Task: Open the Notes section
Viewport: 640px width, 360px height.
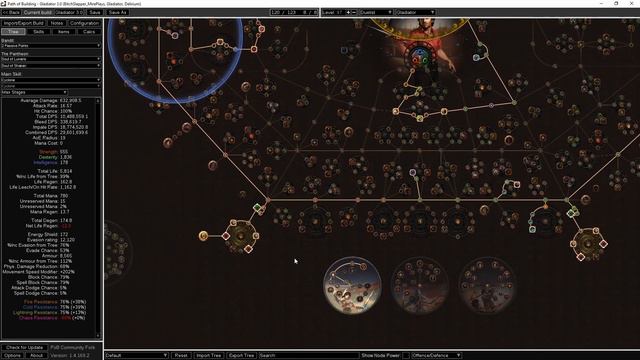Action: click(57, 23)
